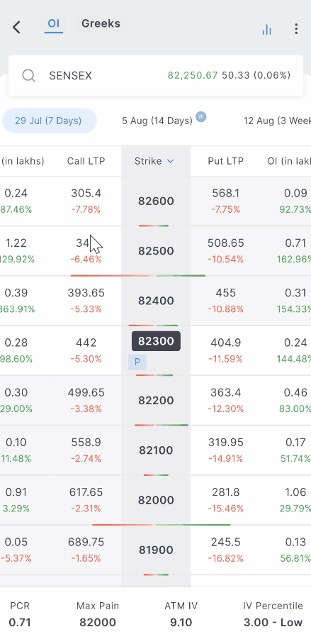Viewport: 311px width, 644px height.
Task: Click the Max Pain 82000 value
Action: click(x=98, y=623)
